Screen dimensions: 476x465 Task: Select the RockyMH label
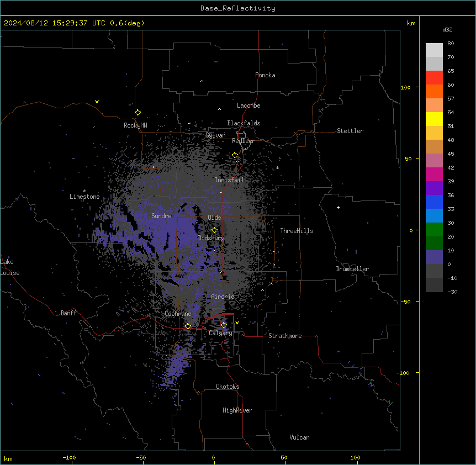135,125
